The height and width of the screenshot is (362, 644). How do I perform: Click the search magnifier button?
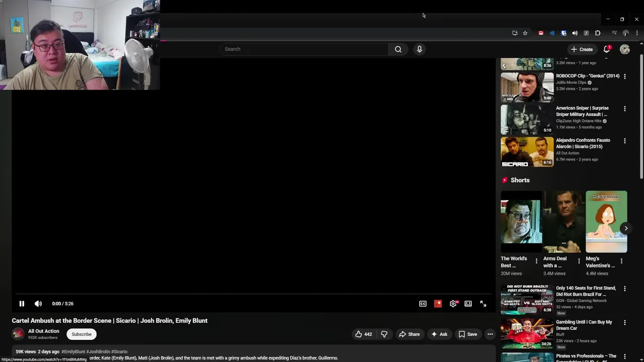[x=398, y=49]
